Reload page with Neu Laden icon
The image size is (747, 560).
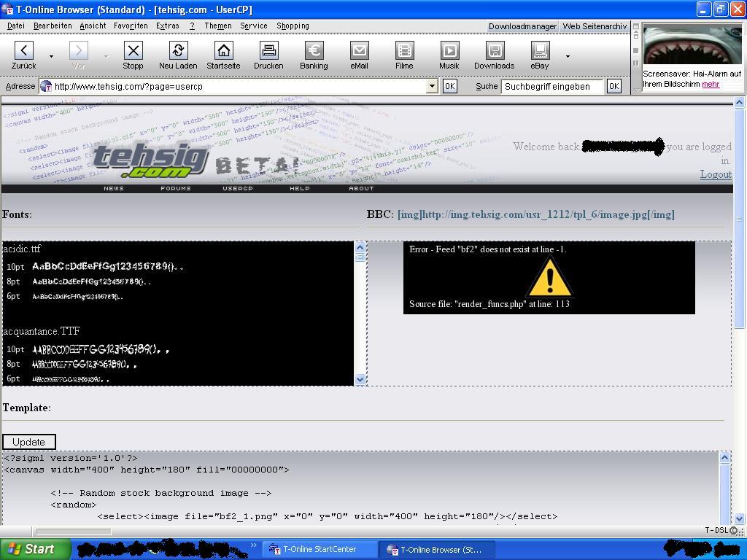coord(178,50)
